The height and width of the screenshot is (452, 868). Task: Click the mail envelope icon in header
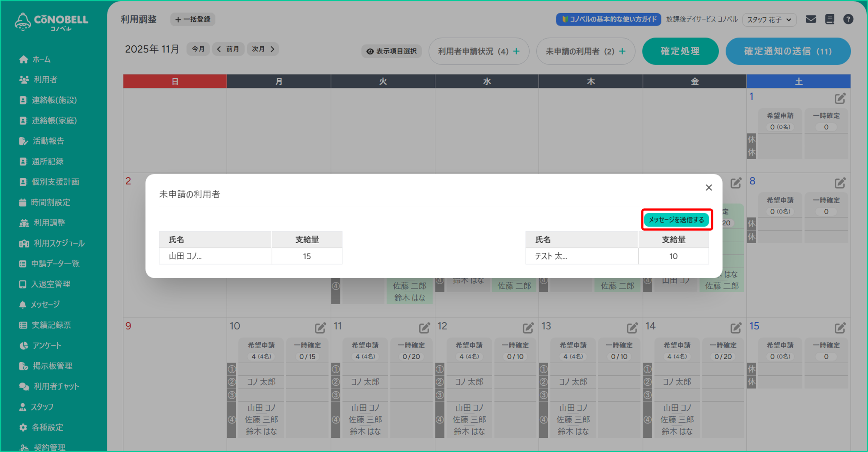pos(811,19)
